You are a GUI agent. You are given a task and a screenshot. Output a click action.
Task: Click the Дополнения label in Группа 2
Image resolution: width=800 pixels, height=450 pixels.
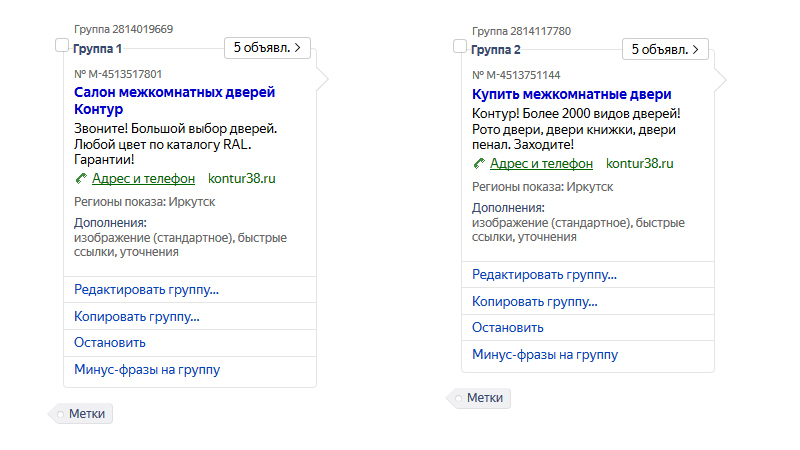[508, 208]
